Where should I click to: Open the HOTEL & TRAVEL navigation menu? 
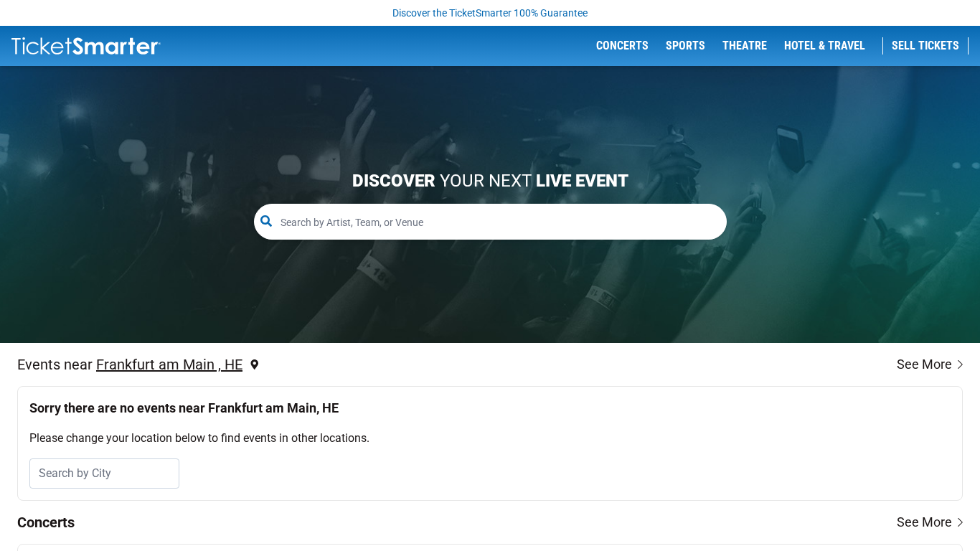coord(824,45)
